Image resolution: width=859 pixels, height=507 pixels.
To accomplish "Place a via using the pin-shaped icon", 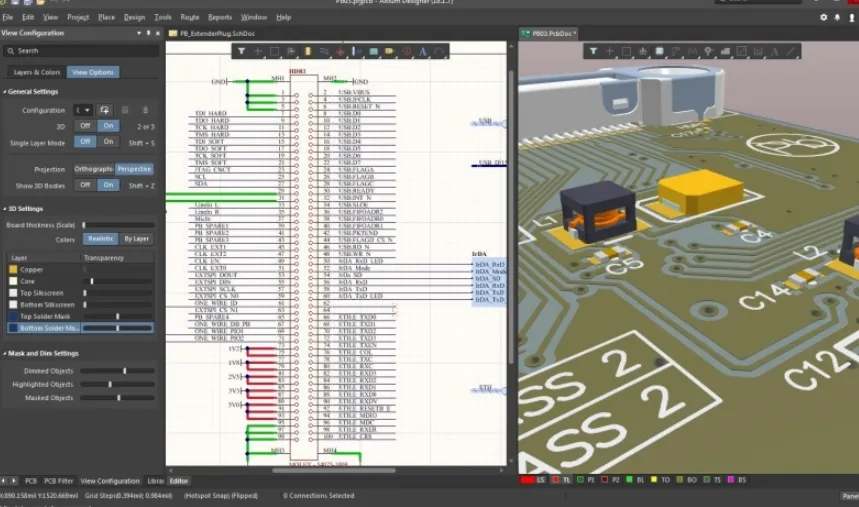I will [x=708, y=52].
